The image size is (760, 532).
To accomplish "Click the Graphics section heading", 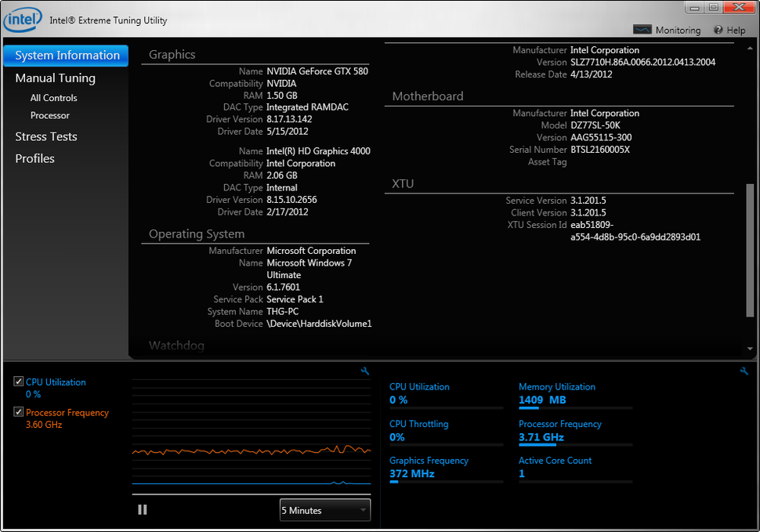I will 172,55.
